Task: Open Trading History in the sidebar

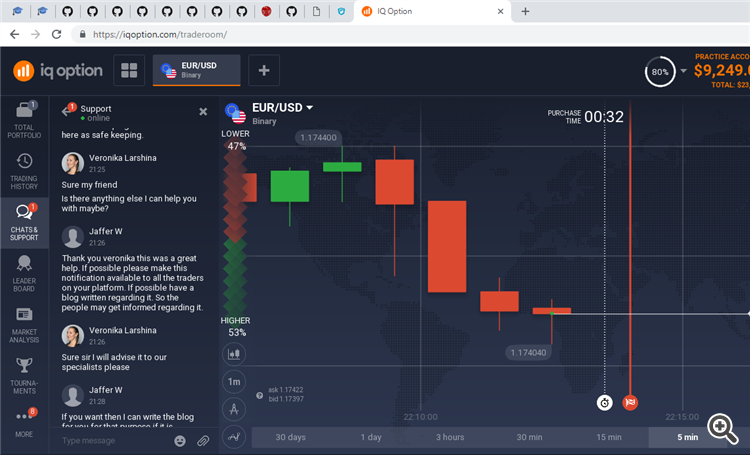Action: pyautogui.click(x=24, y=171)
